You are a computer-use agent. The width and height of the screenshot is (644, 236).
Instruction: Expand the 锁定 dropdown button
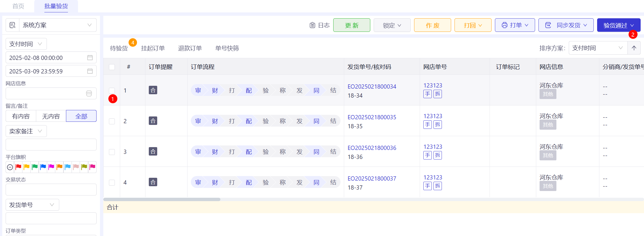392,25
